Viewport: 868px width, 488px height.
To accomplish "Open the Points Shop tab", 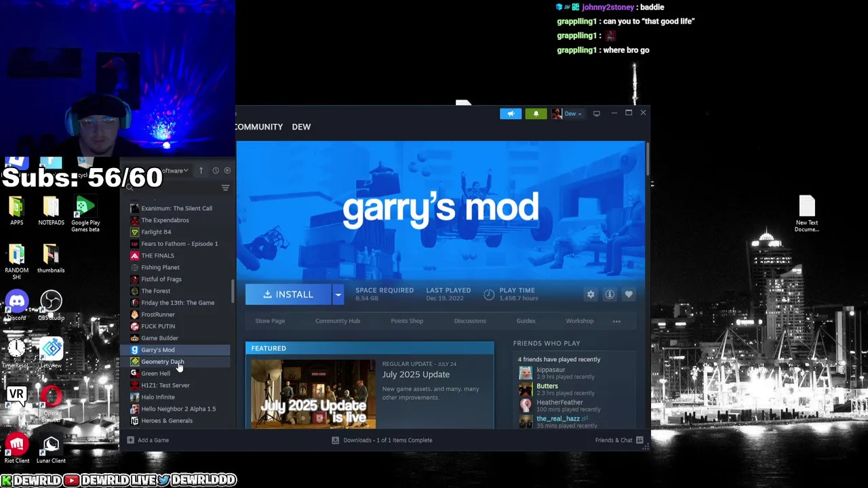I will point(407,321).
